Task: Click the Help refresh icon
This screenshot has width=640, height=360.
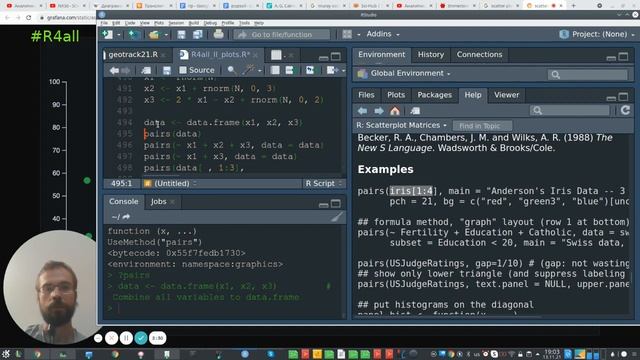Action: point(625,110)
